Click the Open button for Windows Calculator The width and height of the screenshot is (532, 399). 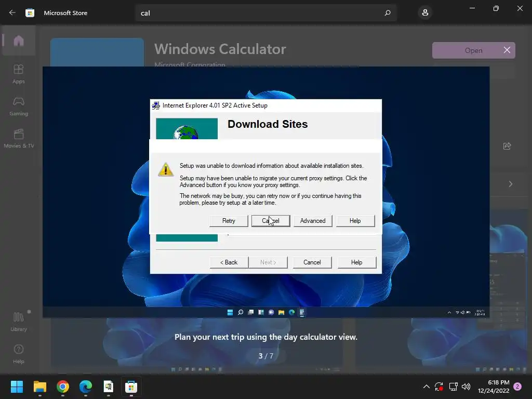(x=474, y=50)
